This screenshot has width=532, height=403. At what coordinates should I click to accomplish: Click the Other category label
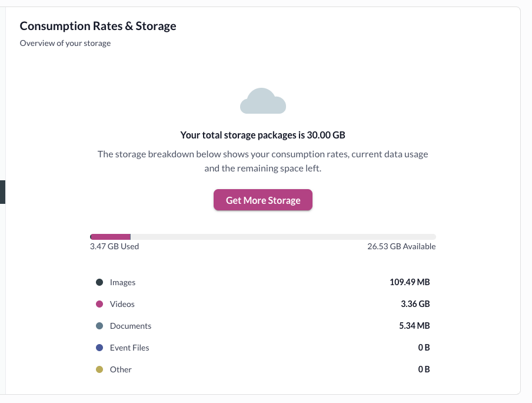coord(121,370)
